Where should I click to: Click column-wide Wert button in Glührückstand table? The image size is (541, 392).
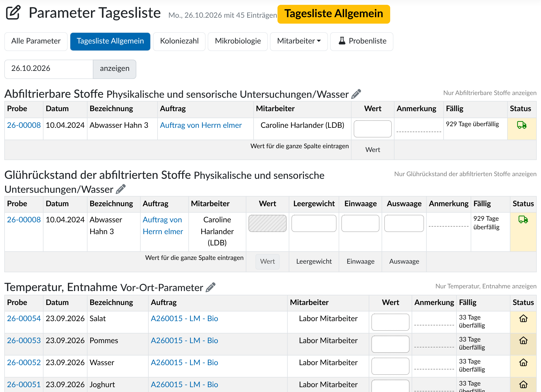267,262
